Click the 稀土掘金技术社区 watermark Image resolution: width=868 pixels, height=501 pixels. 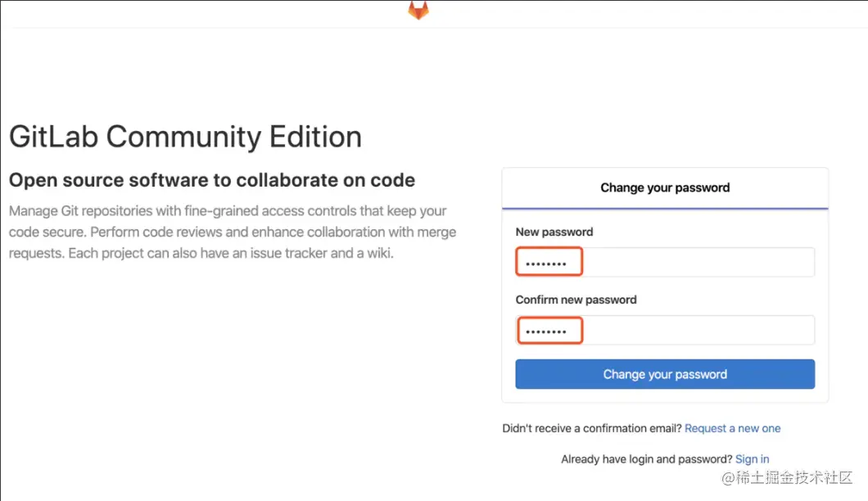click(x=787, y=477)
